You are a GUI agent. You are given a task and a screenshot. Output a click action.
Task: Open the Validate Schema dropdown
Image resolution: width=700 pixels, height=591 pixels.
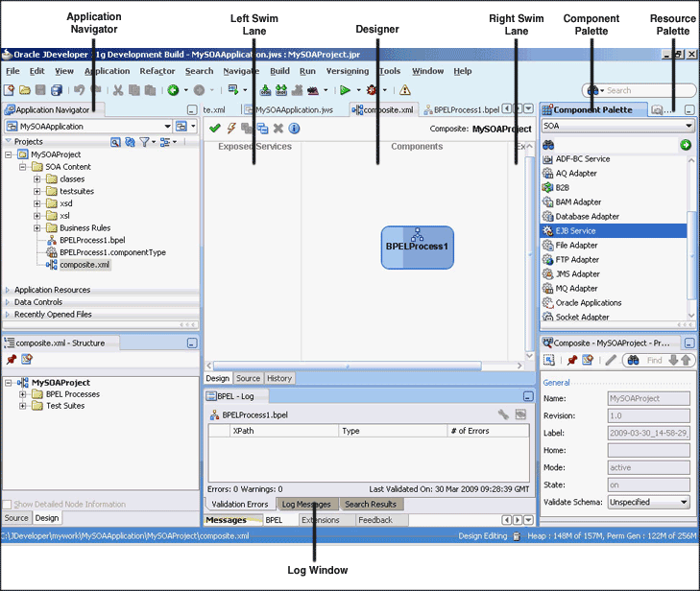click(x=684, y=502)
